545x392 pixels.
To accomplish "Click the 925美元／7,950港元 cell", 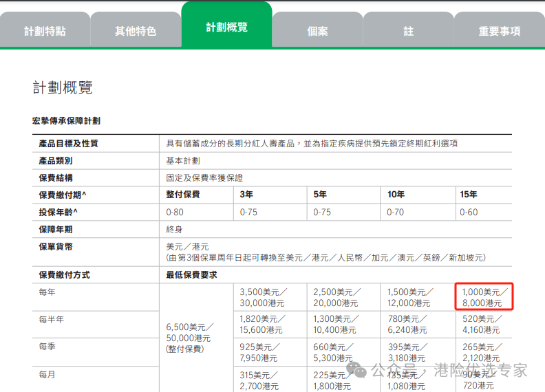I will click(x=259, y=352).
